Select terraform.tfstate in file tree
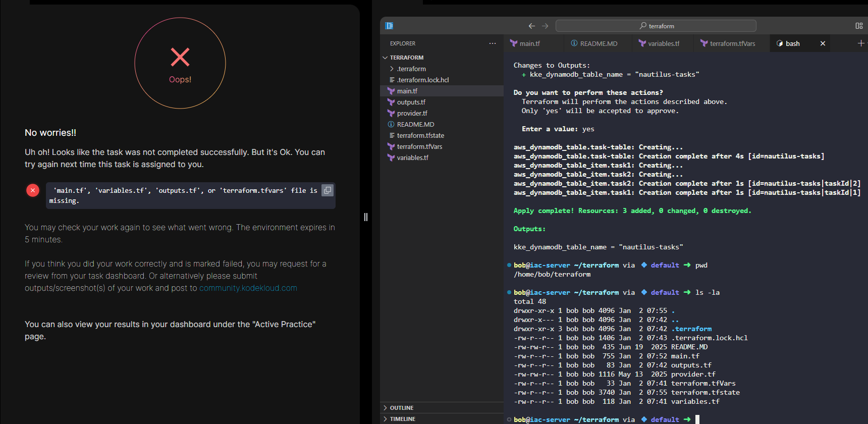Viewport: 868px width, 424px height. [420, 135]
